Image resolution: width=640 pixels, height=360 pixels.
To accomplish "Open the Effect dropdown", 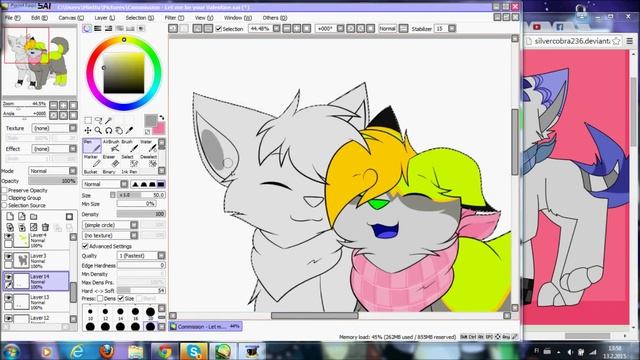I will 54,149.
